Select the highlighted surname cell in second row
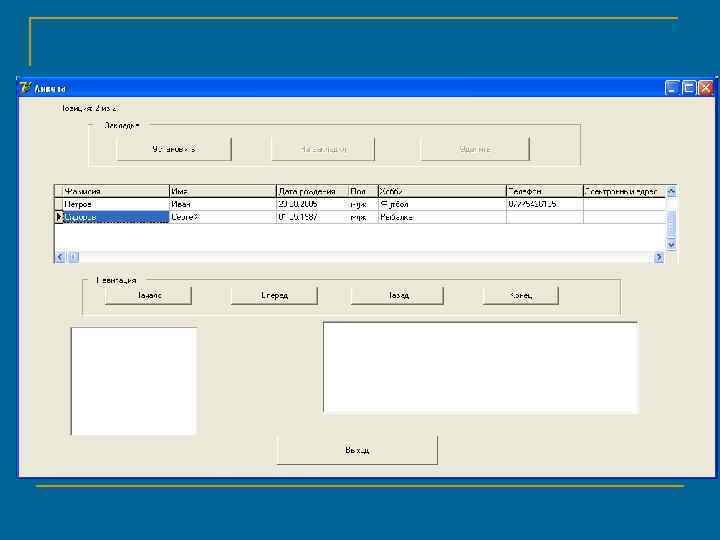 click(x=116, y=217)
